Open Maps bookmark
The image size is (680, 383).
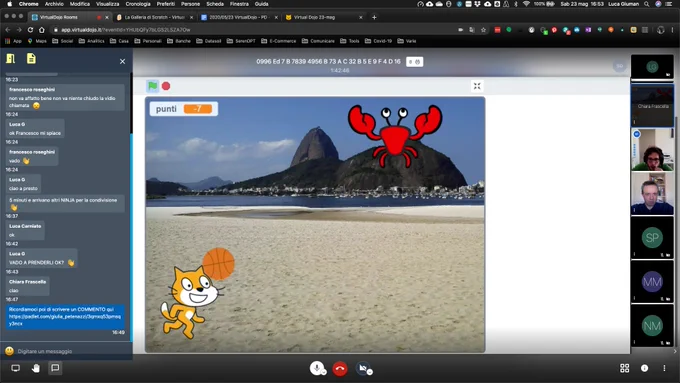37,41
